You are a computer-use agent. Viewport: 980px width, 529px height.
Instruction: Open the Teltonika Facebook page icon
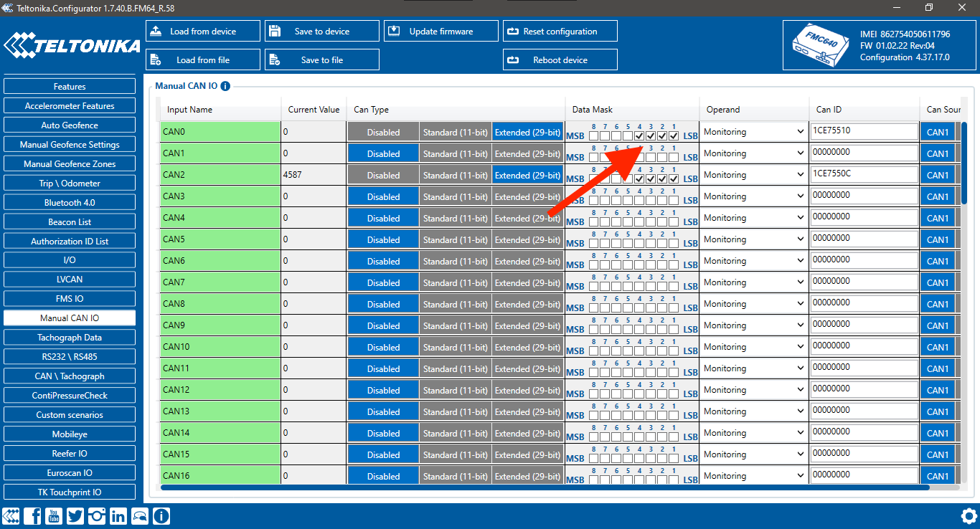click(x=32, y=515)
